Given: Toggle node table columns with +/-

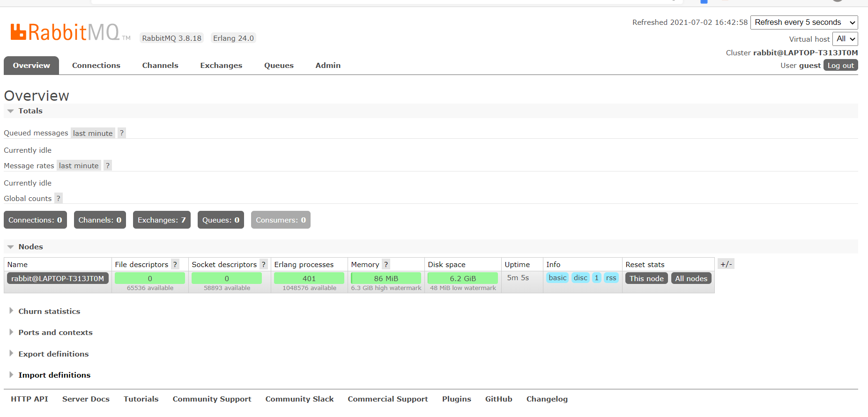Looking at the screenshot, I should coord(726,264).
